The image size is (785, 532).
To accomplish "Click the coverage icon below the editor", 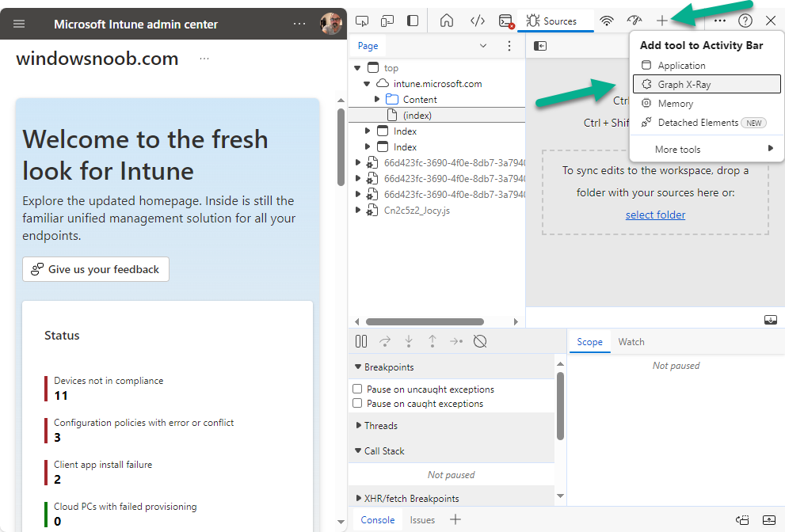I will click(x=771, y=320).
